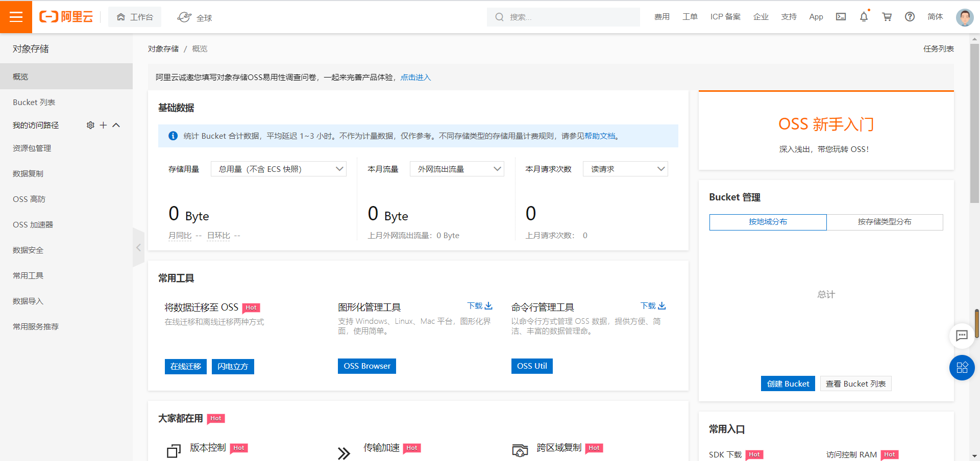Switch language via 简体
The width and height of the screenshot is (980, 461).
click(935, 17)
